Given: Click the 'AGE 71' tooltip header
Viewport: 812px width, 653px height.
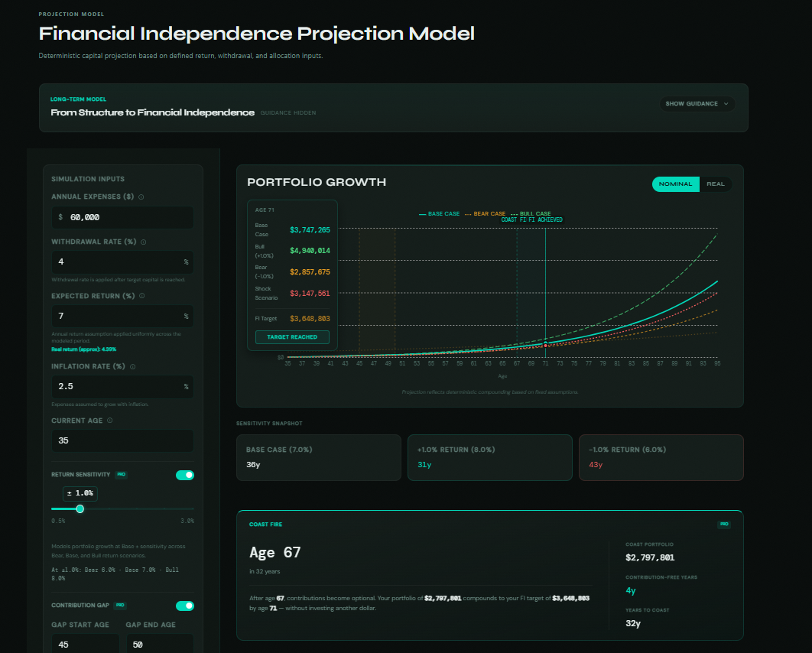Looking at the screenshot, I should tap(265, 210).
